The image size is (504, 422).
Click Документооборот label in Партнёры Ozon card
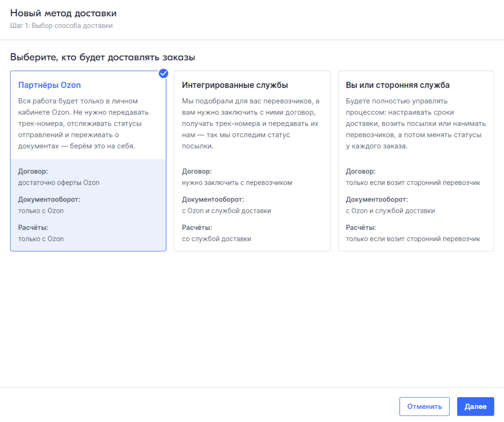coord(49,199)
